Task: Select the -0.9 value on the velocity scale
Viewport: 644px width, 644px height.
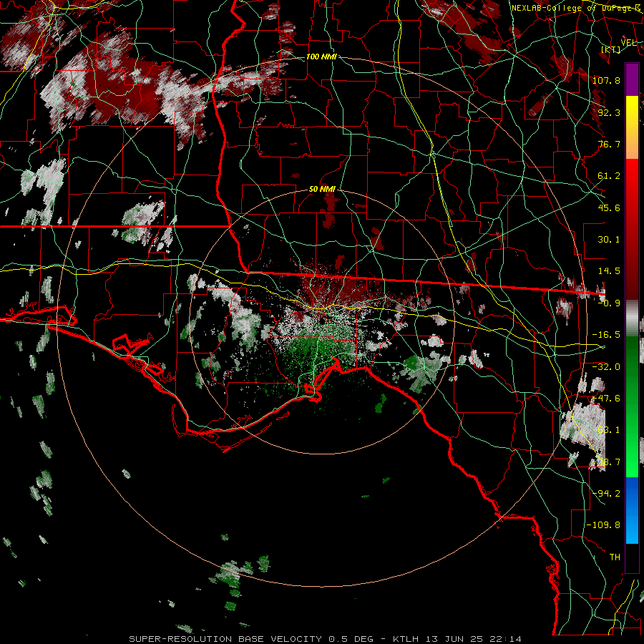Action: tap(609, 303)
